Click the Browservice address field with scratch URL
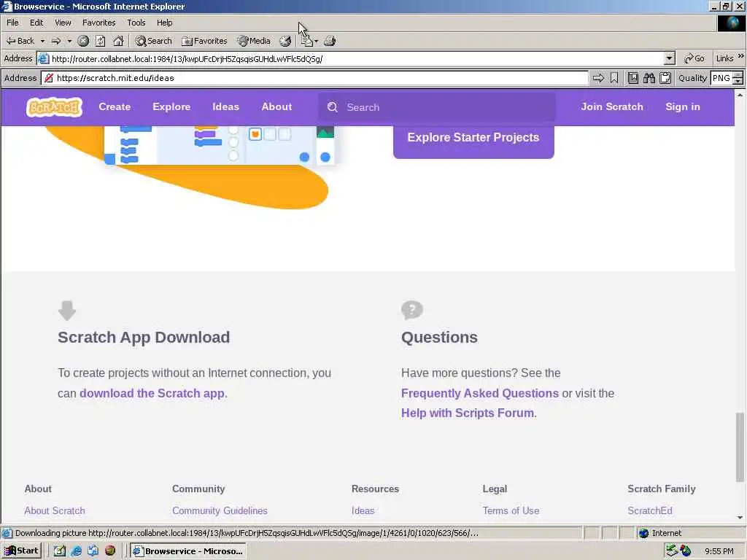The image size is (747, 560). 315,78
